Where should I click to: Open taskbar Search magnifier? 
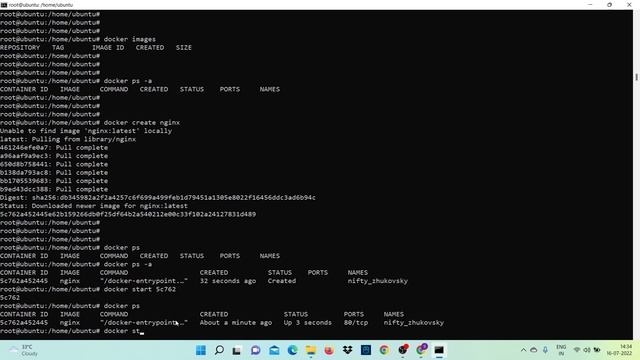tap(219, 350)
